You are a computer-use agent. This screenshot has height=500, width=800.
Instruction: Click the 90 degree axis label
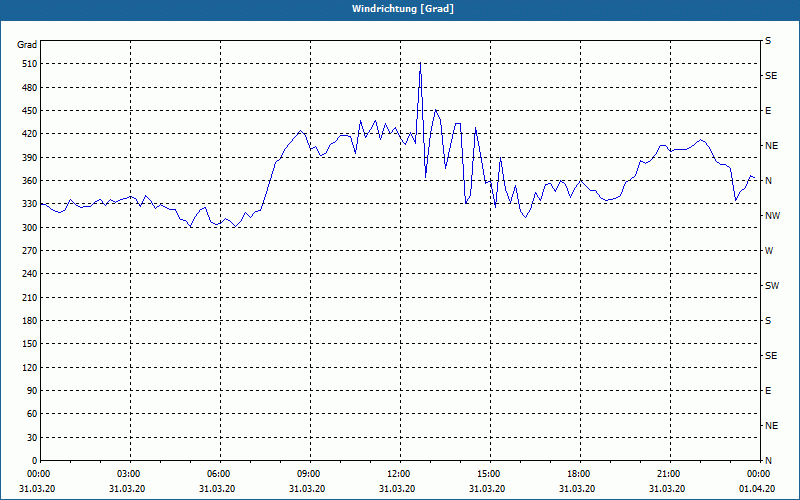[31, 391]
